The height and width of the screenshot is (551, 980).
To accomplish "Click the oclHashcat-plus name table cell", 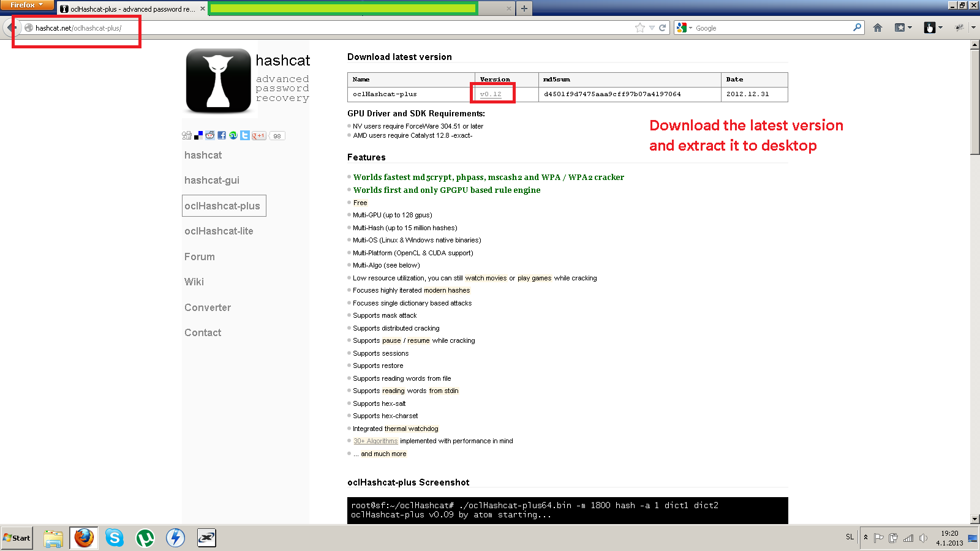I will 411,94.
